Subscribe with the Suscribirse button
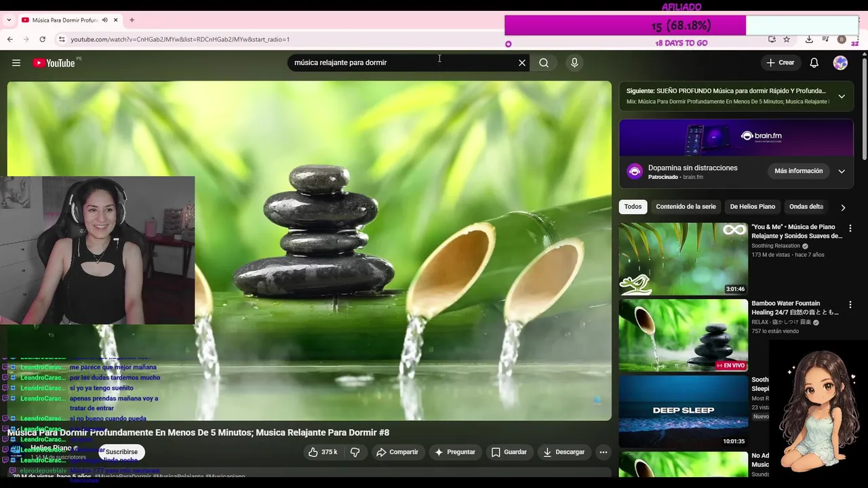Viewport: 868px width, 488px height. pos(121,452)
